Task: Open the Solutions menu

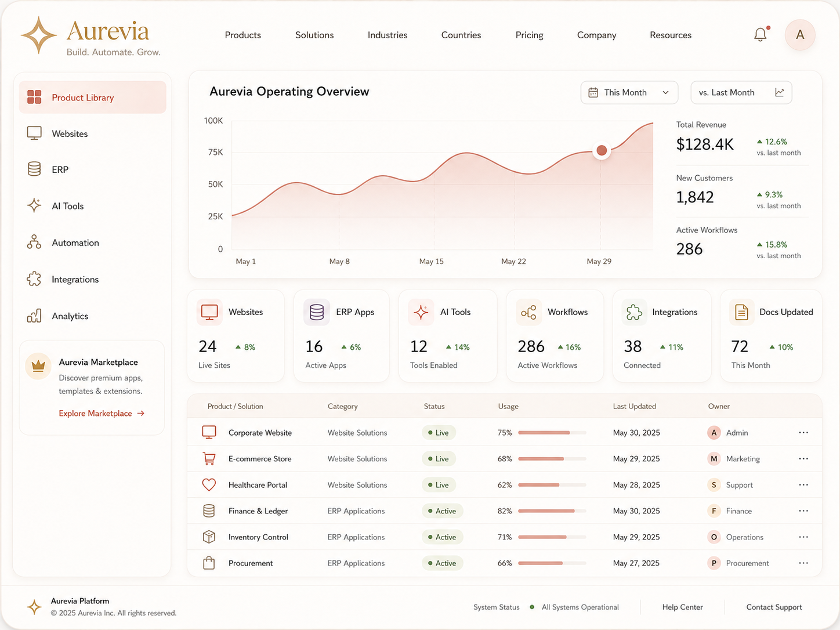Action: 314,35
